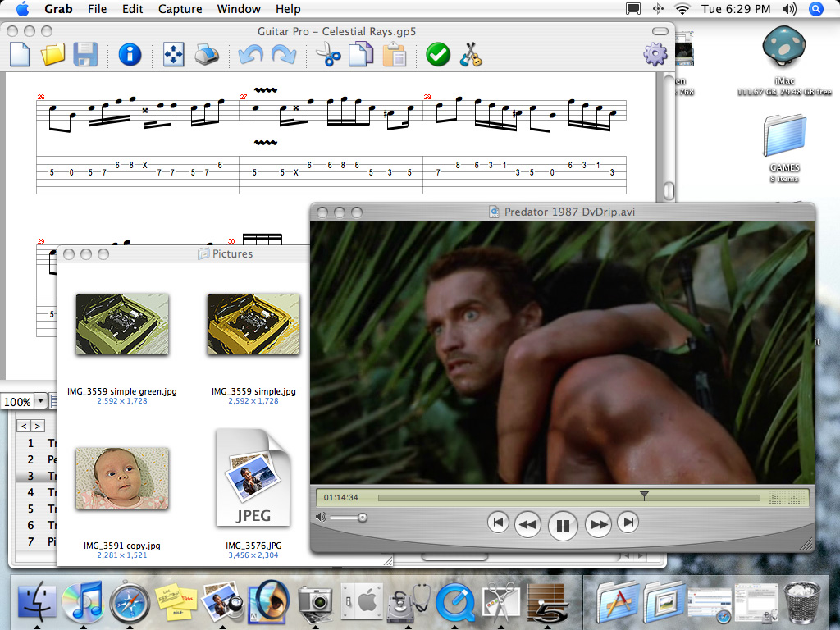Click the full screen arrows icon in Guitar Pro
Image resolution: width=840 pixels, height=630 pixels.
pyautogui.click(x=174, y=55)
